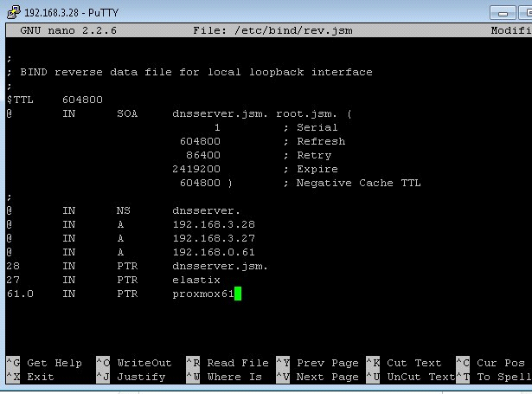532x394 pixels.
Task: Click 'To Spell' shortcut label
Action: tap(504, 378)
